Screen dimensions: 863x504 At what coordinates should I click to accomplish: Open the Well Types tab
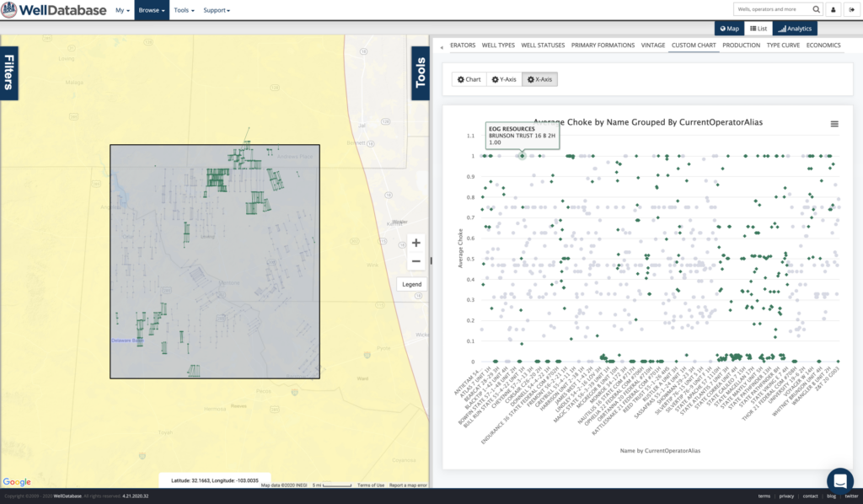point(498,46)
